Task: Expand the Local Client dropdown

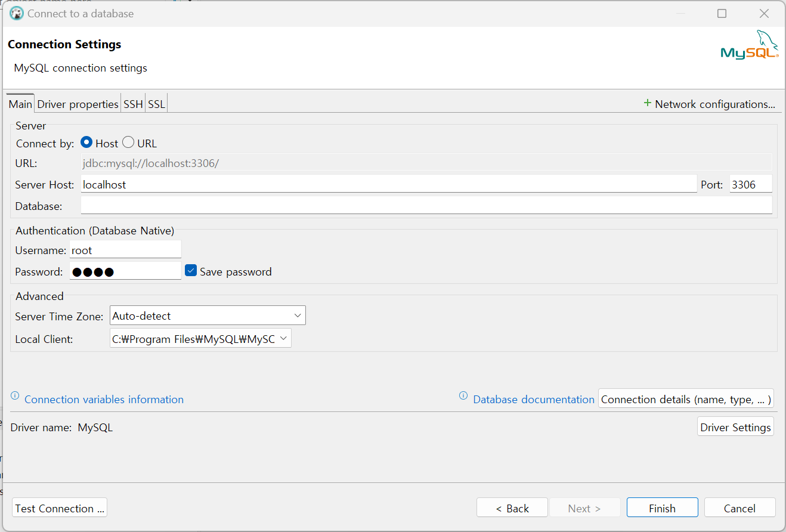Action: pyautogui.click(x=200, y=339)
